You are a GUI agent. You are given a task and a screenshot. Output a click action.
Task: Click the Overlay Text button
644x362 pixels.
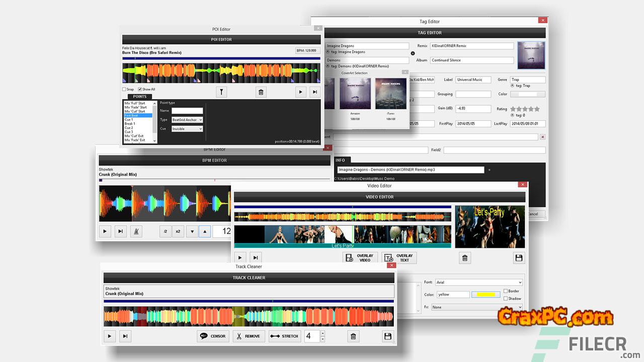(399, 258)
